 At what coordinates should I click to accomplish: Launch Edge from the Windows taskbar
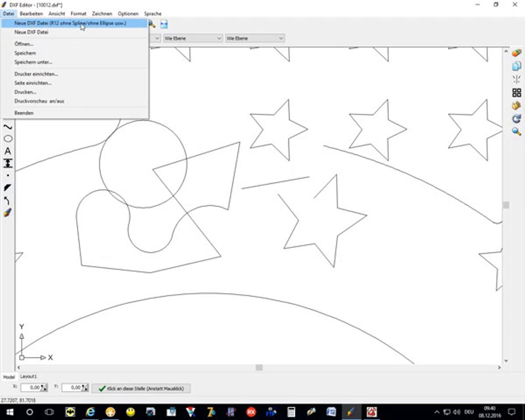tap(90, 412)
